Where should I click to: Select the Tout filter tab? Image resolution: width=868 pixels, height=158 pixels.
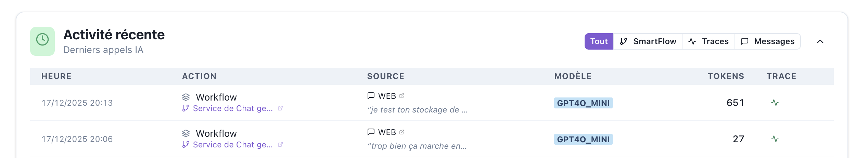pyautogui.click(x=599, y=41)
